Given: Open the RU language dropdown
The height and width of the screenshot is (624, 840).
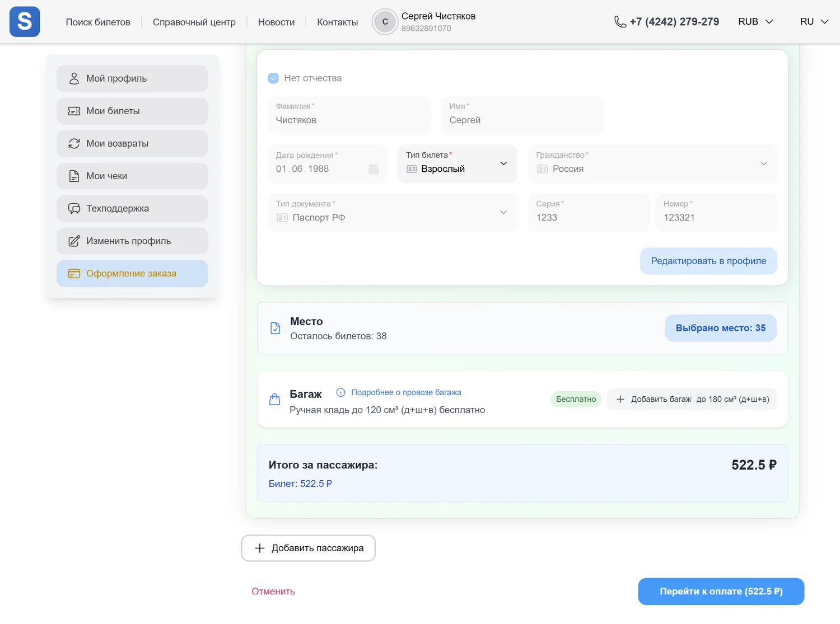Looking at the screenshot, I should coord(814,22).
